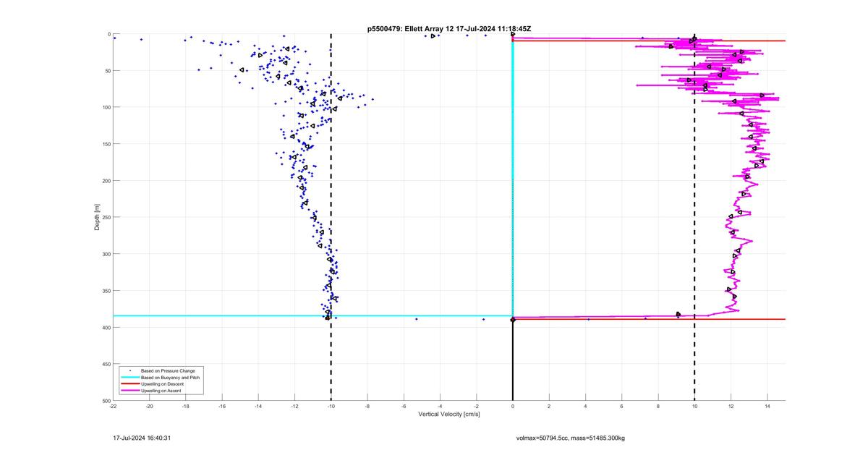Image resolution: width=868 pixels, height=450 pixels.
Task: Click the cyan line sample in the legend
Action: [x=130, y=378]
